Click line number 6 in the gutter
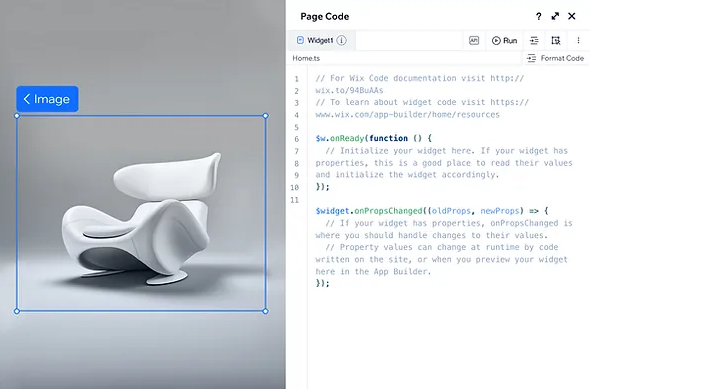710x389 pixels. pyautogui.click(x=297, y=139)
